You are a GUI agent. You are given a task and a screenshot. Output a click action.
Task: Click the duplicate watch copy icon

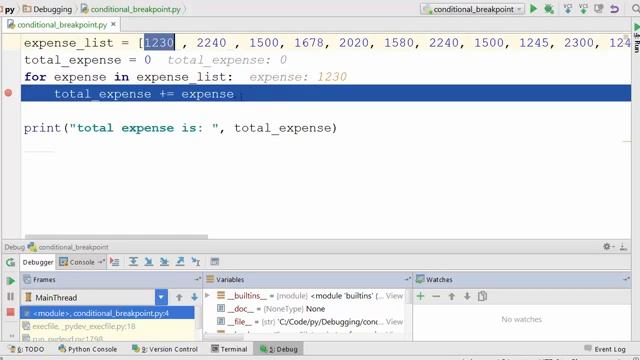coord(482,296)
